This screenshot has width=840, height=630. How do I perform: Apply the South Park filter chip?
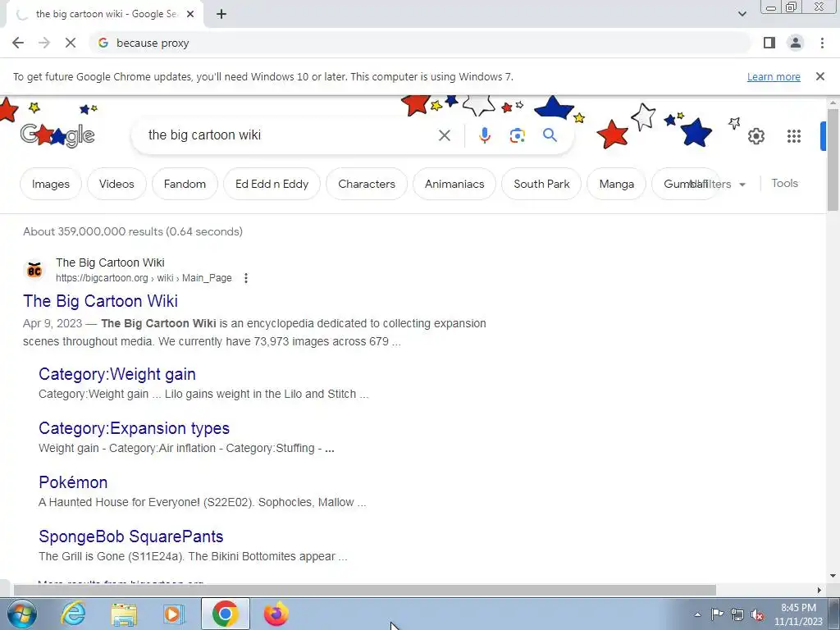(x=541, y=184)
